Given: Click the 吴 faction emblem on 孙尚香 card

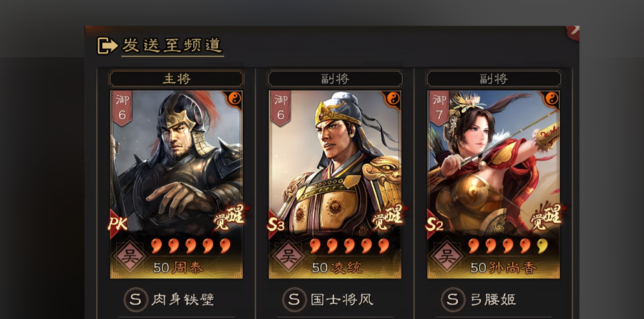Looking at the screenshot, I should [x=447, y=256].
